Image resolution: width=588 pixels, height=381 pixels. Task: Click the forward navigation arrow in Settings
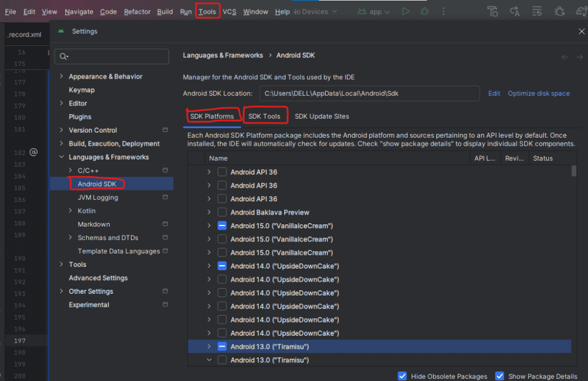click(x=580, y=57)
